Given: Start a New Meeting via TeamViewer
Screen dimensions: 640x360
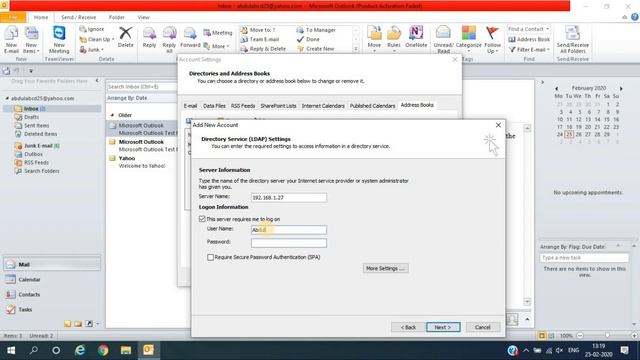Looking at the screenshot, I should [x=59, y=39].
